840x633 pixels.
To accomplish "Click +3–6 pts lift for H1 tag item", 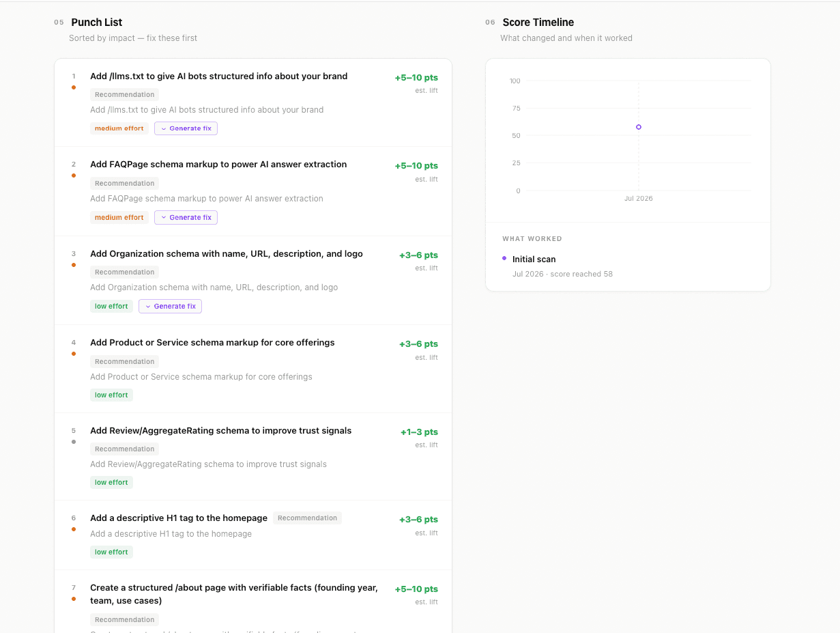I will point(418,520).
